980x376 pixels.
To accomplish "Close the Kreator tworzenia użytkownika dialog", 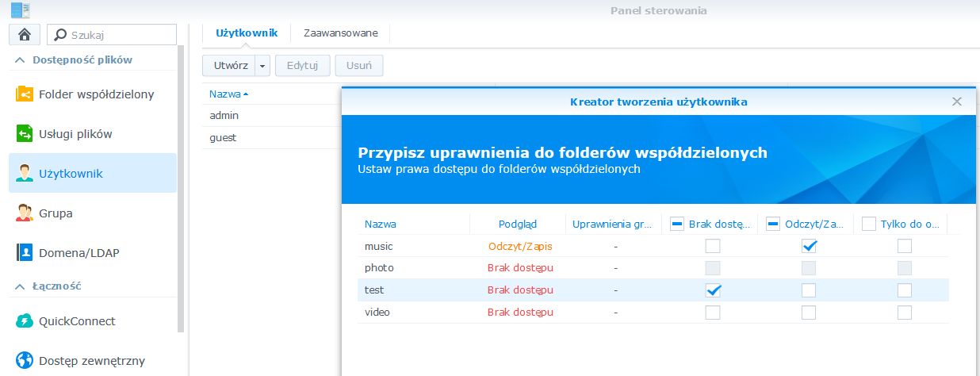I will (957, 102).
